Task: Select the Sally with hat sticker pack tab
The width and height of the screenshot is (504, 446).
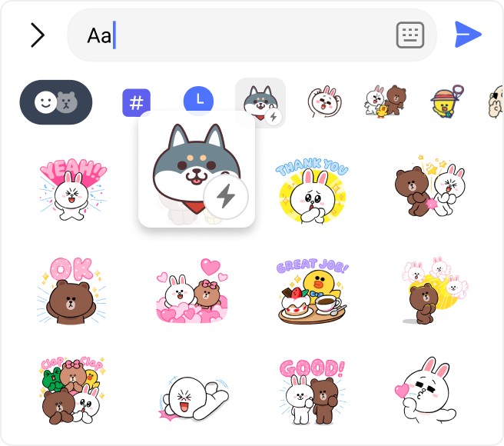Action: coord(447,102)
